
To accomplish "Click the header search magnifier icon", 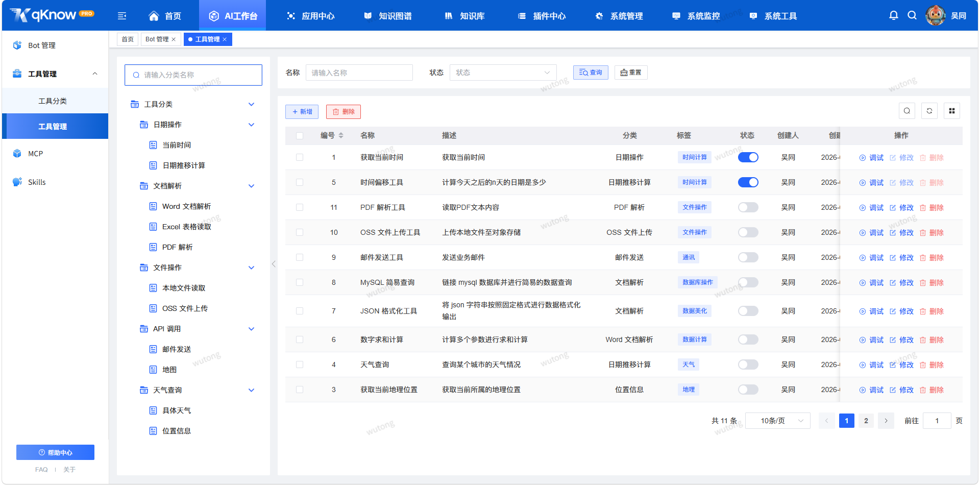I will 912,15.
